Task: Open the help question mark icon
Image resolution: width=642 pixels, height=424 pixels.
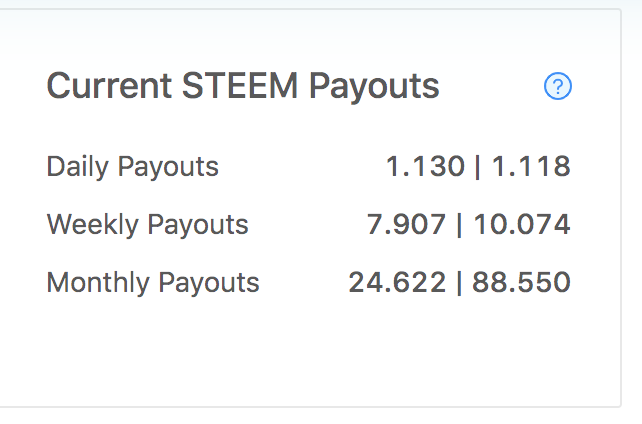Action: pyautogui.click(x=558, y=86)
